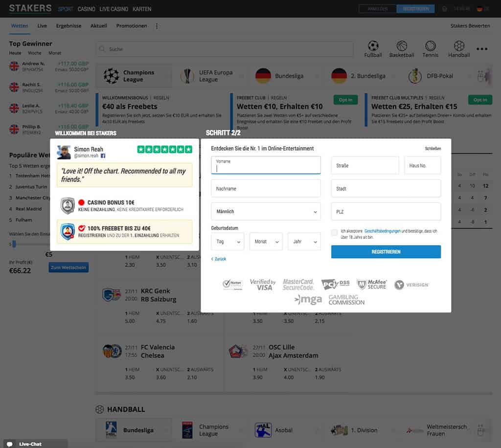The width and height of the screenshot is (501, 448).
Task: Open the Stakers Bewerten link
Action: (x=470, y=26)
